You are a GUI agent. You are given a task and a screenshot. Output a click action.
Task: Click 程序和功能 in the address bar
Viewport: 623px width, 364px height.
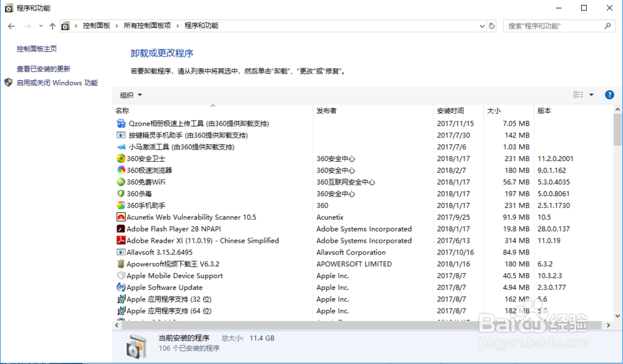click(x=201, y=26)
